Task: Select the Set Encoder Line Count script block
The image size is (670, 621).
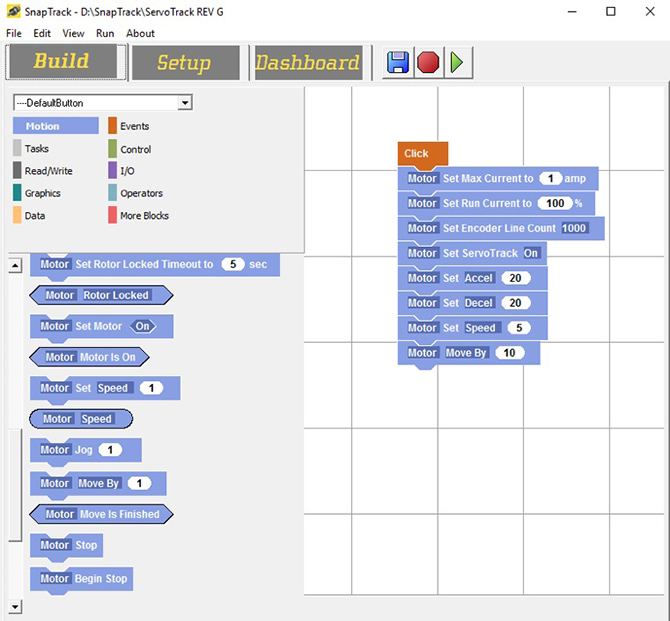Action: (x=501, y=228)
